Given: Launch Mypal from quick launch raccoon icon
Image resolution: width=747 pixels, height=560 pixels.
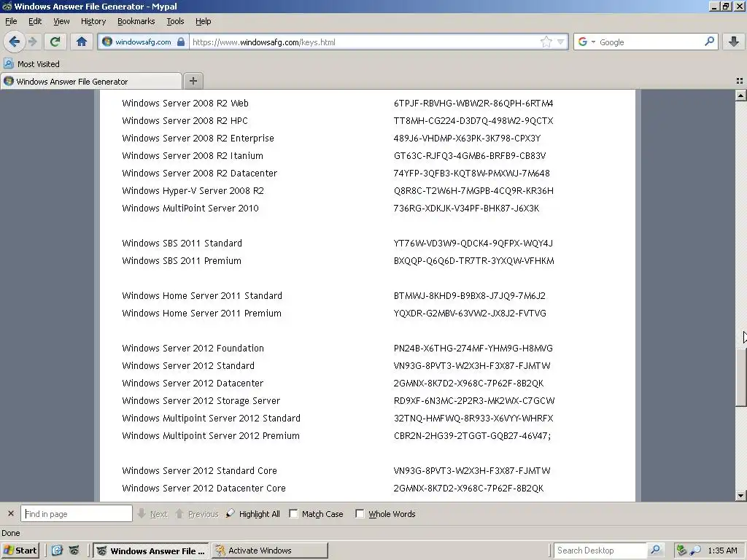Looking at the screenshot, I should coord(74,551).
